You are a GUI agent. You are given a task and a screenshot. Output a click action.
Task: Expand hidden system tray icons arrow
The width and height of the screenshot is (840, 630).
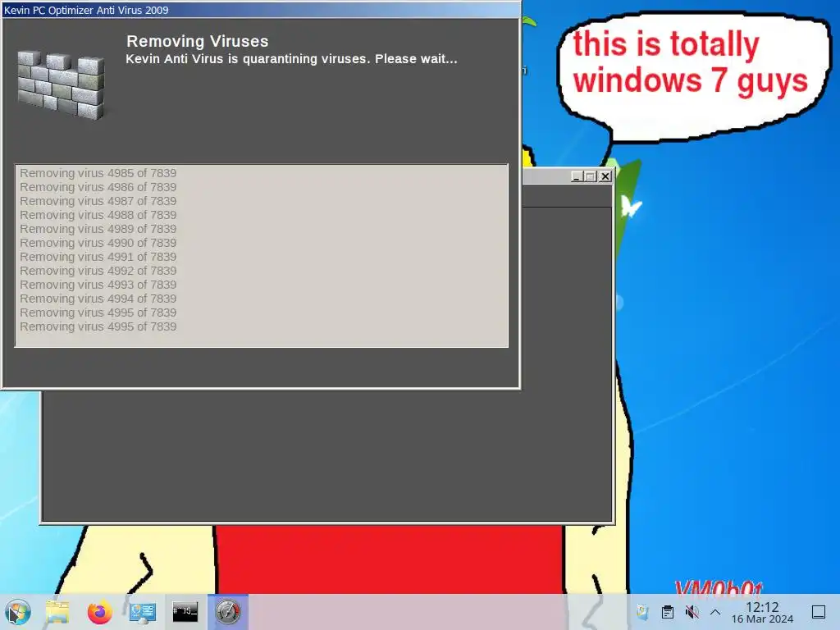(715, 612)
